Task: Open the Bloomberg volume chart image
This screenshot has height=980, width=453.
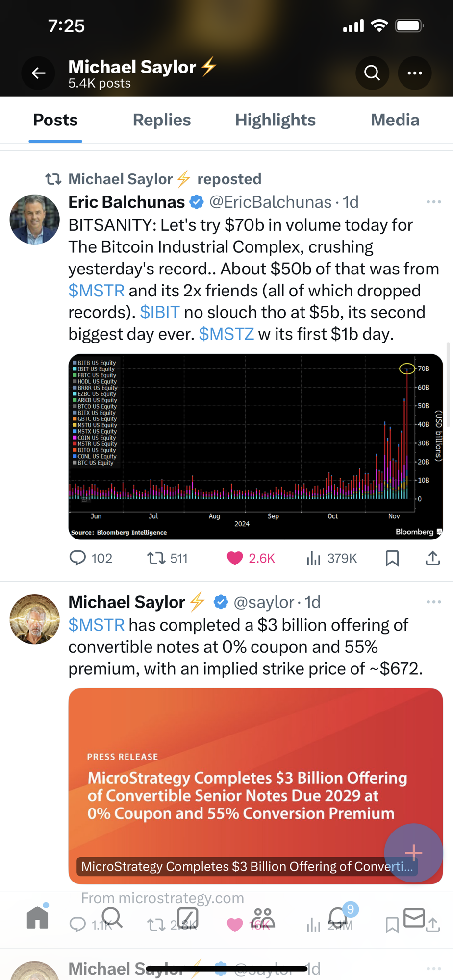Action: tap(255, 446)
